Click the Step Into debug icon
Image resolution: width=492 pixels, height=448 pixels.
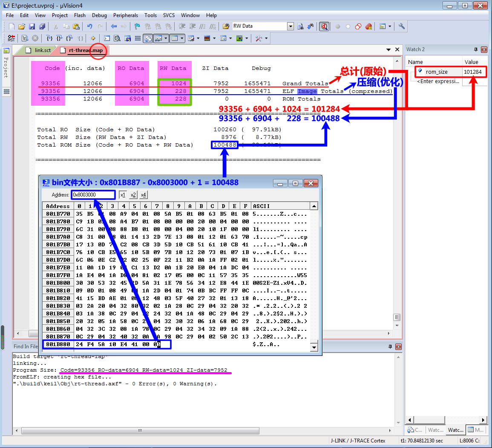(49, 38)
